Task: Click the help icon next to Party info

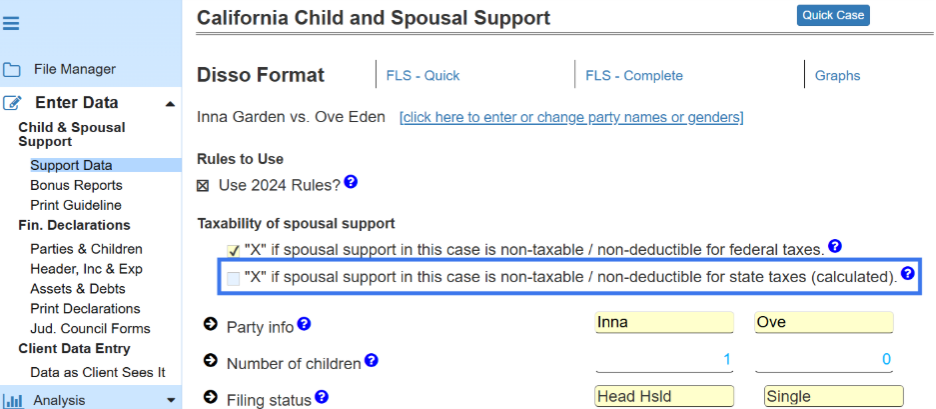Action: [304, 324]
